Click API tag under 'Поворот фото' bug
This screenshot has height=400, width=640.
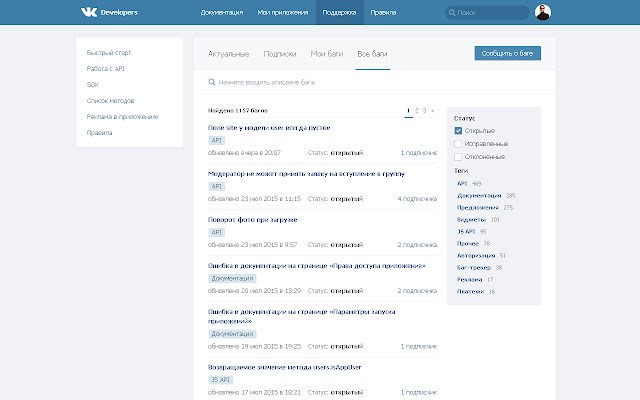(216, 232)
